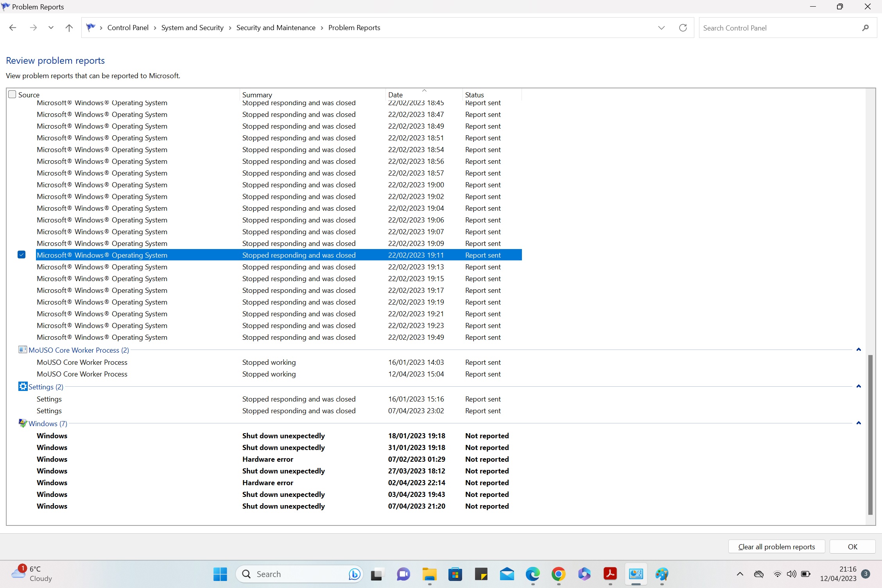Select the MoUSO report dated 12/04/2023 15:04
The width and height of the screenshot is (882, 588).
pos(279,374)
